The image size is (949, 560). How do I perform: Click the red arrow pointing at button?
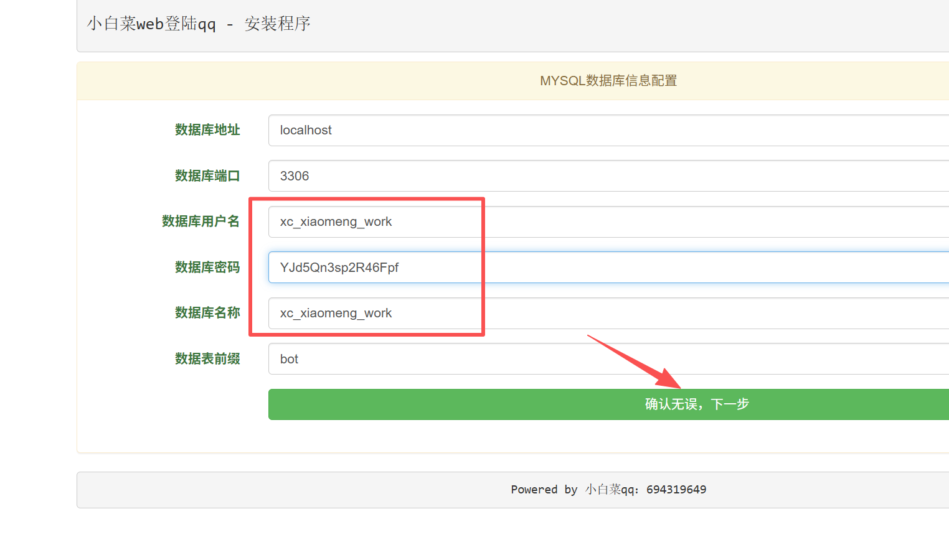pos(635,362)
